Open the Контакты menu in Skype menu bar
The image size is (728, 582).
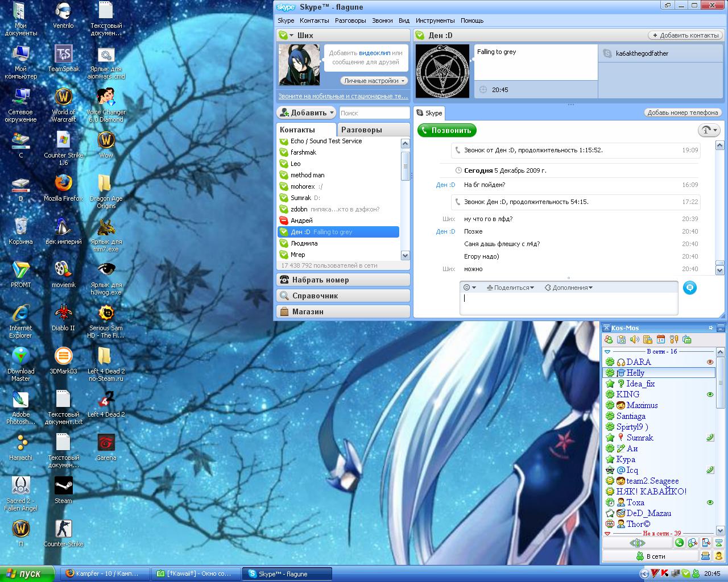[315, 20]
